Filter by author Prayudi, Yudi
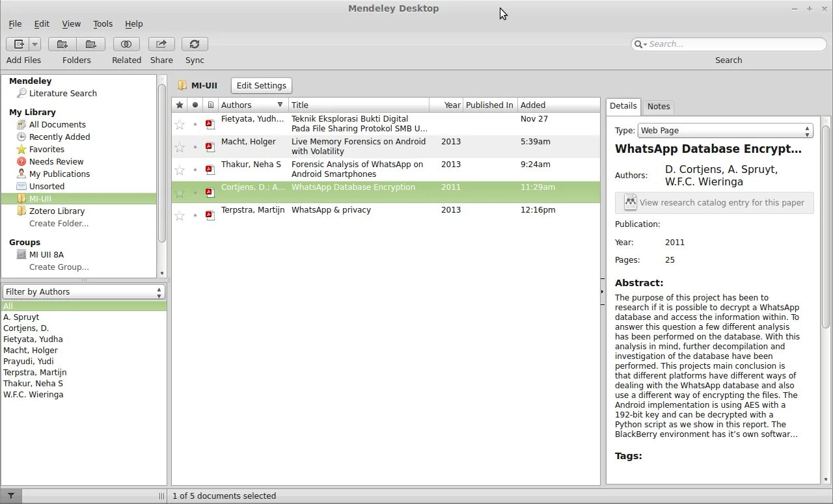The image size is (833, 504). [x=29, y=361]
